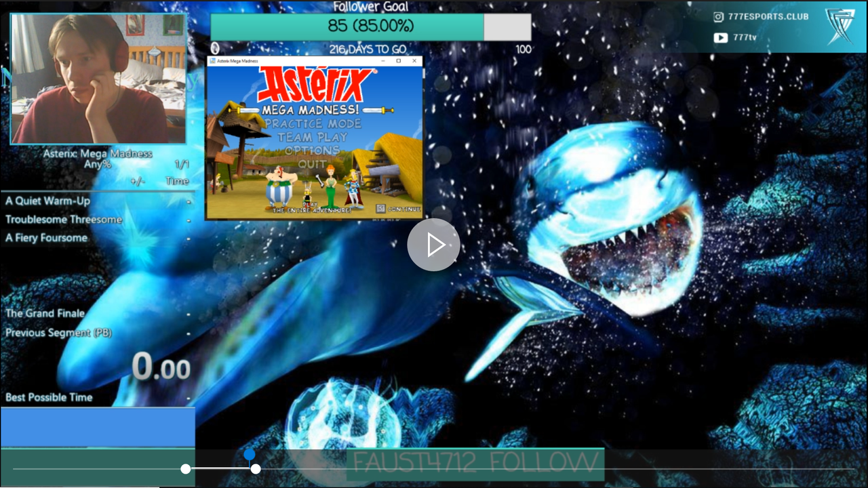Open Options in the Asterix game menu
The height and width of the screenshot is (488, 868).
coord(313,150)
